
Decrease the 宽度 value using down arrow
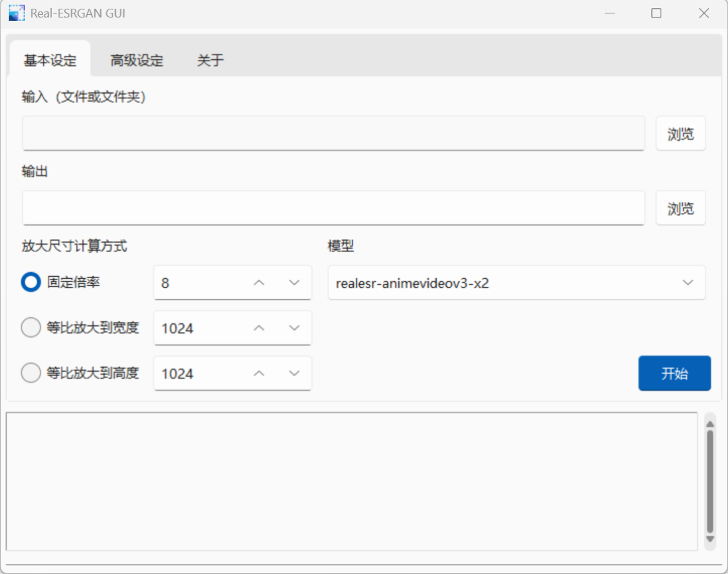pyautogui.click(x=295, y=328)
